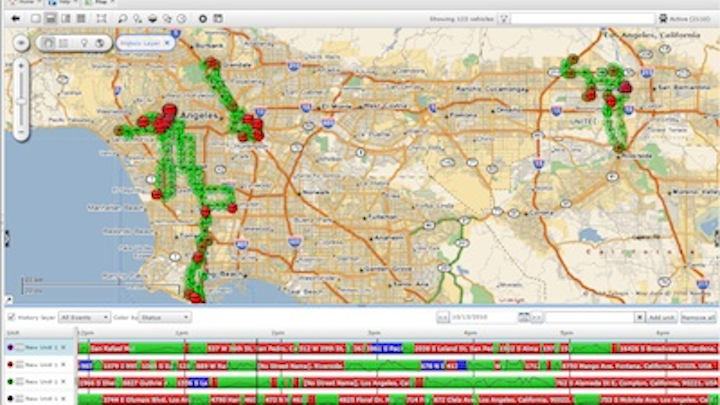Open the gear settings icon
The width and height of the screenshot is (720, 405).
tap(202, 18)
